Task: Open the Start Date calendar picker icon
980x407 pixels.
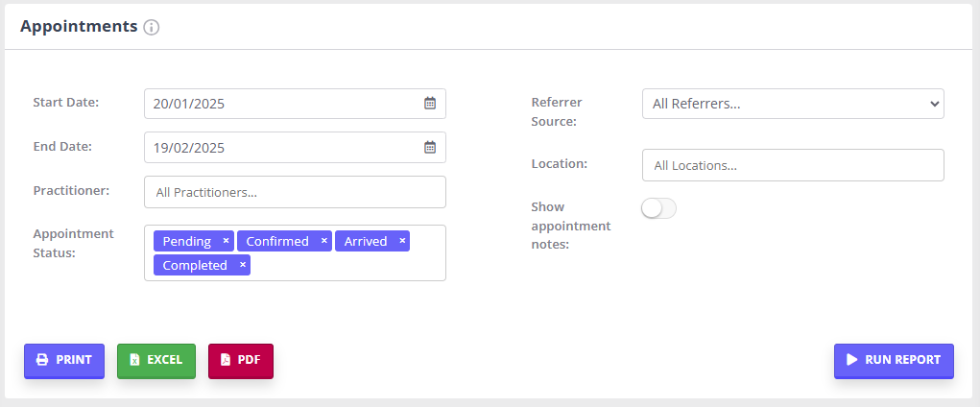Action: point(430,104)
